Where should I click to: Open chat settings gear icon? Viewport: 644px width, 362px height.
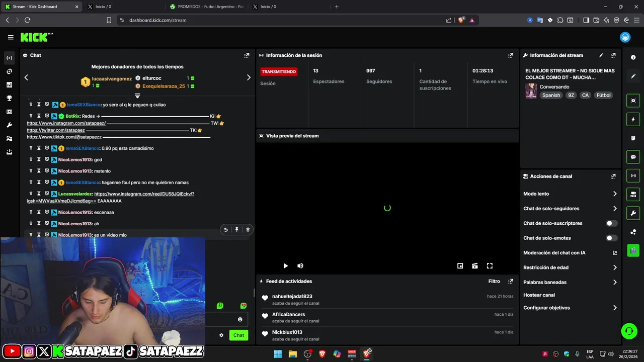[x=221, y=335]
